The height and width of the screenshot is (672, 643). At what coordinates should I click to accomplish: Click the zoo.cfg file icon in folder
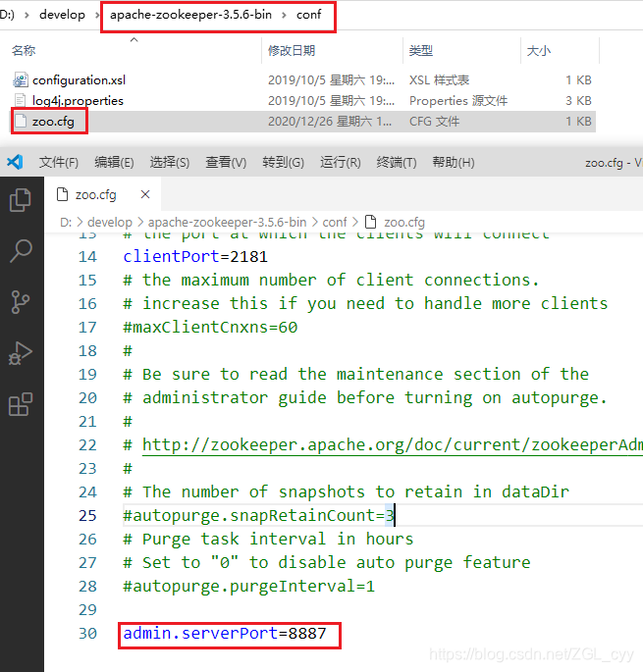[21, 121]
